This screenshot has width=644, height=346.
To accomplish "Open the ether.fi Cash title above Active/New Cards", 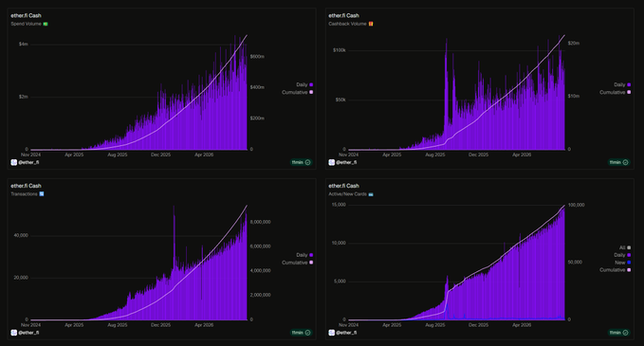I will click(x=343, y=186).
